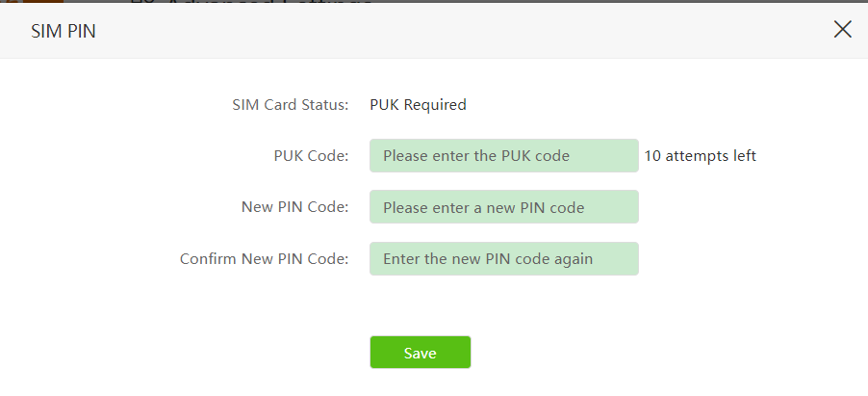Submit the PUK form with Save
This screenshot has width=868, height=396.
[420, 353]
